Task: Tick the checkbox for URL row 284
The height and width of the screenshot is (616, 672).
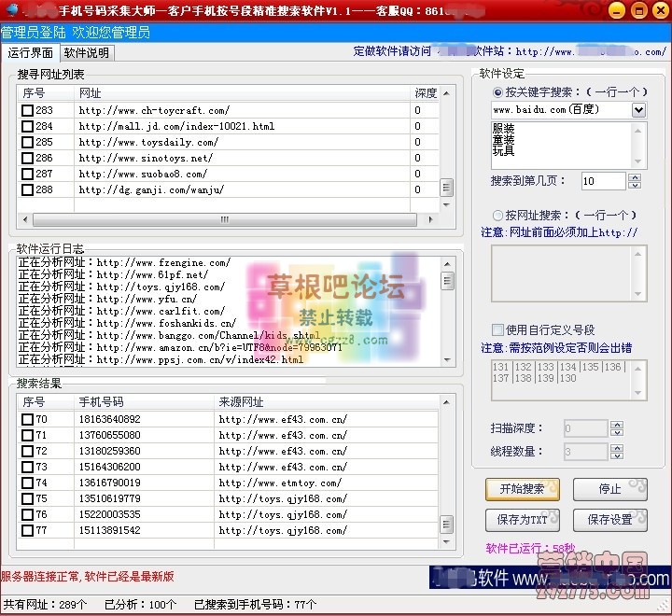Action: pyautogui.click(x=27, y=126)
